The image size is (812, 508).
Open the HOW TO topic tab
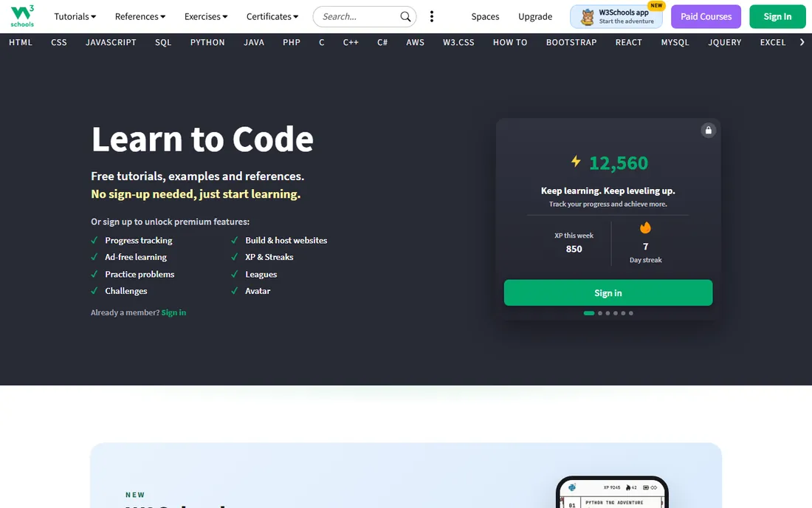coord(510,43)
